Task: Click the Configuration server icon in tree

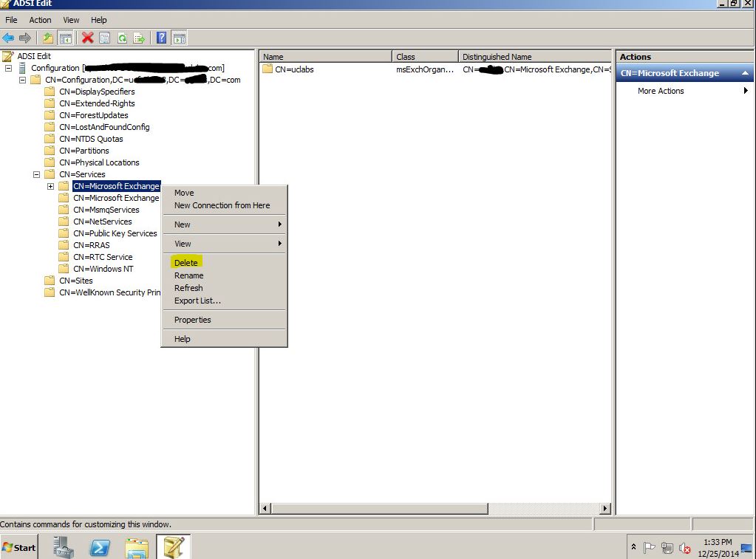Action: coord(22,68)
